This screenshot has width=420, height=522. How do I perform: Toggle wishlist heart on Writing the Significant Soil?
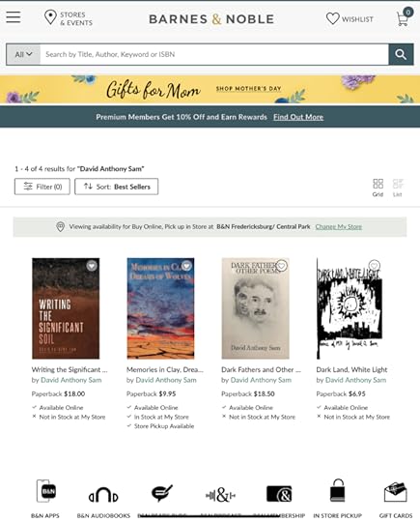tap(92, 265)
